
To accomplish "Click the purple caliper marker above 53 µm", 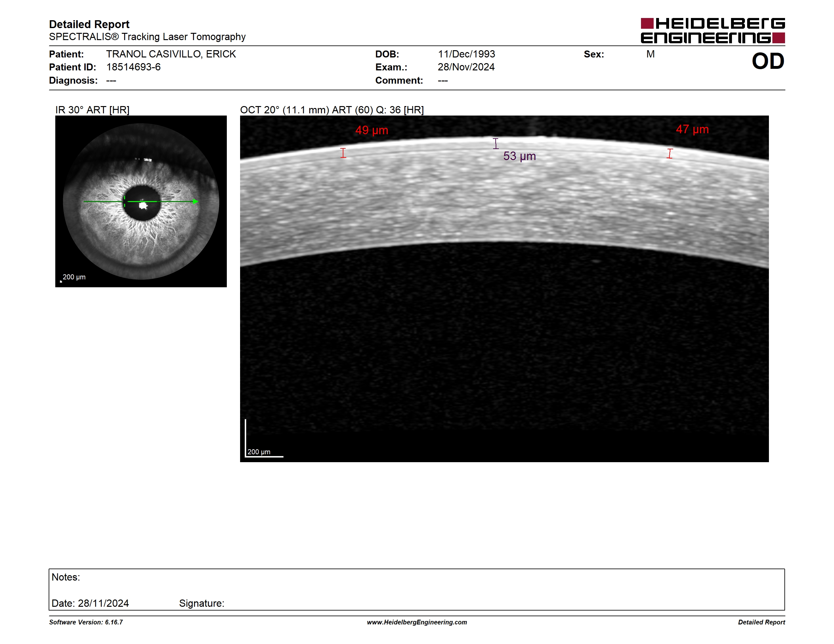I will coord(496,143).
